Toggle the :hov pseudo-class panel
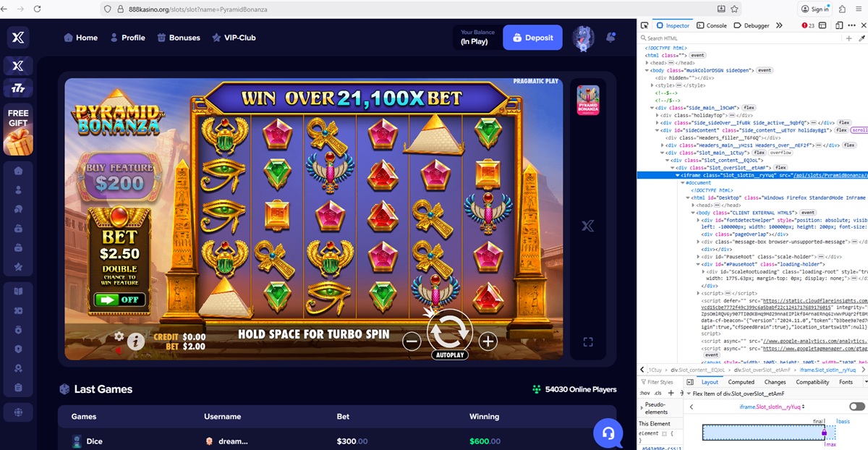The width and height of the screenshot is (868, 450). click(x=644, y=393)
